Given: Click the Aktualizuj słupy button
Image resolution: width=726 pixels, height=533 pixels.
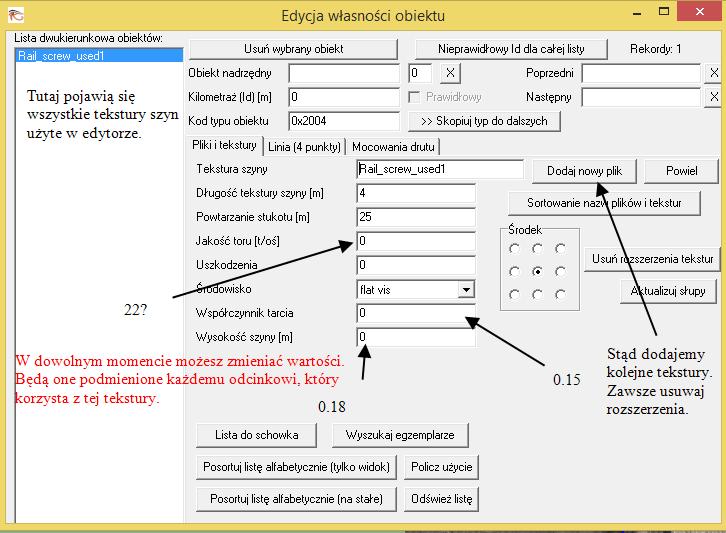Looking at the screenshot, I should [x=668, y=291].
